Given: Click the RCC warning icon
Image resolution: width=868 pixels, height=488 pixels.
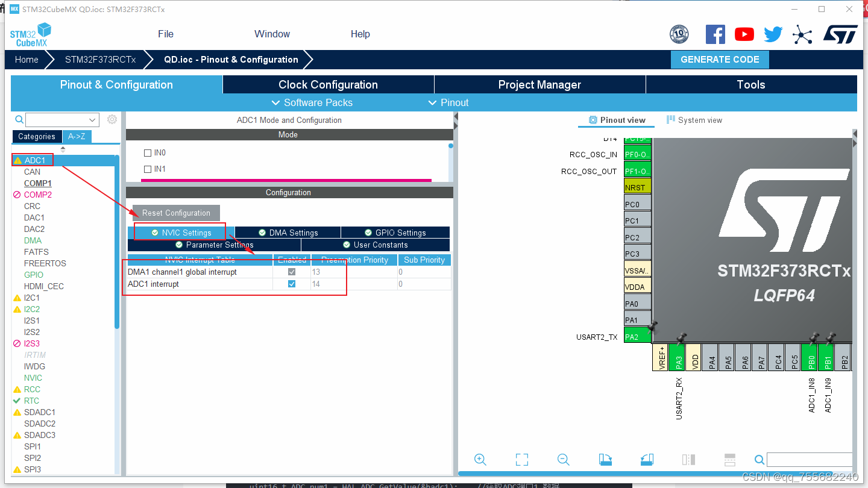Looking at the screenshot, I should (17, 390).
